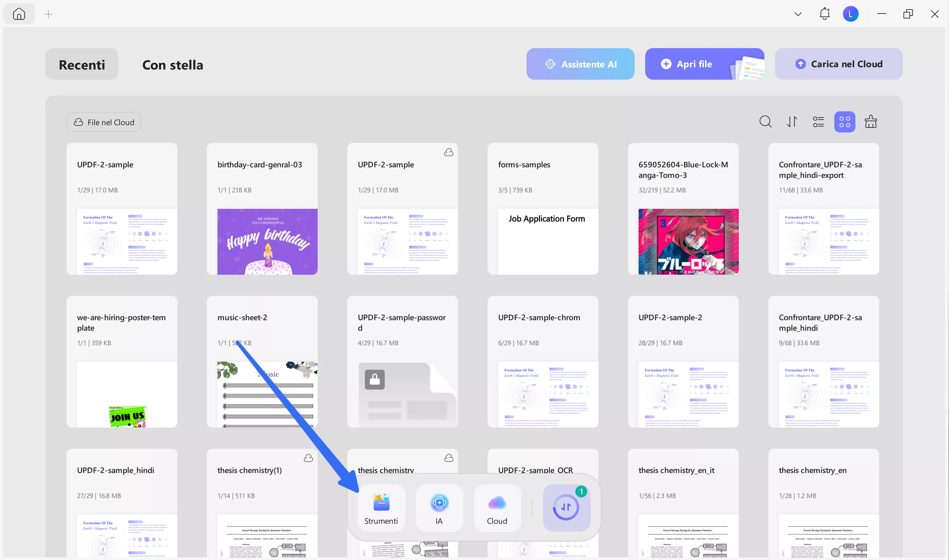The image size is (949, 560).
Task: Open the transfer sync status button
Action: pos(566,508)
